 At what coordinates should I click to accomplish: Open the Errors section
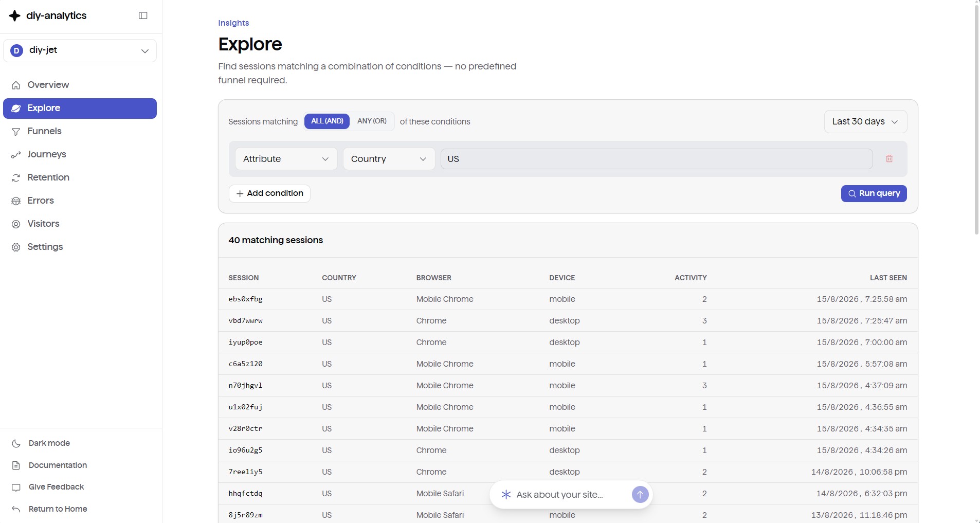pos(80,201)
